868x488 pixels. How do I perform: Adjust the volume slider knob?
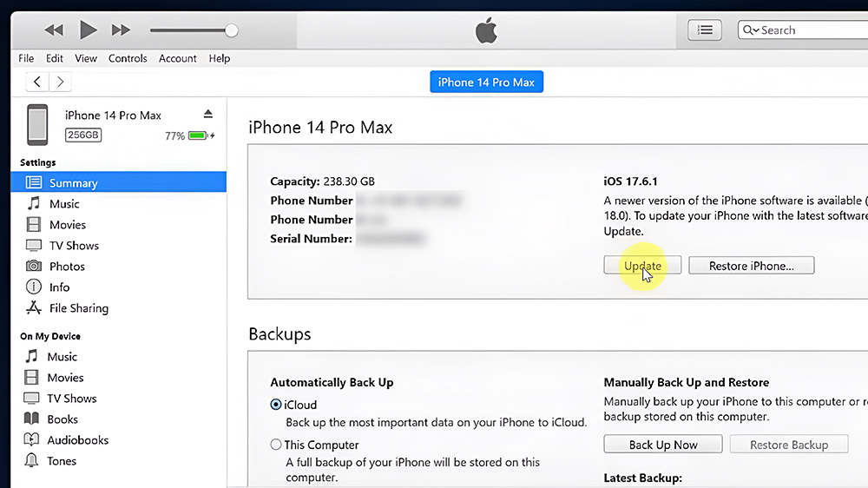[x=232, y=30]
